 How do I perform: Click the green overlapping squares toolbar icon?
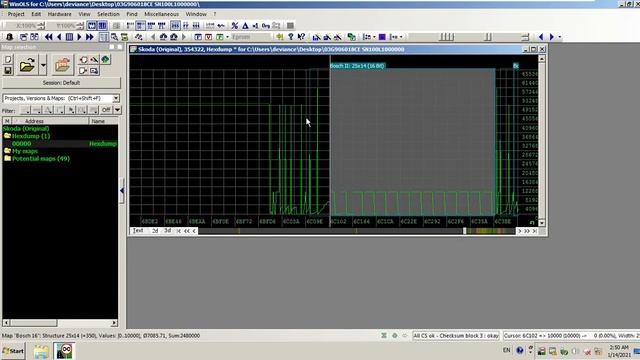coord(351,37)
